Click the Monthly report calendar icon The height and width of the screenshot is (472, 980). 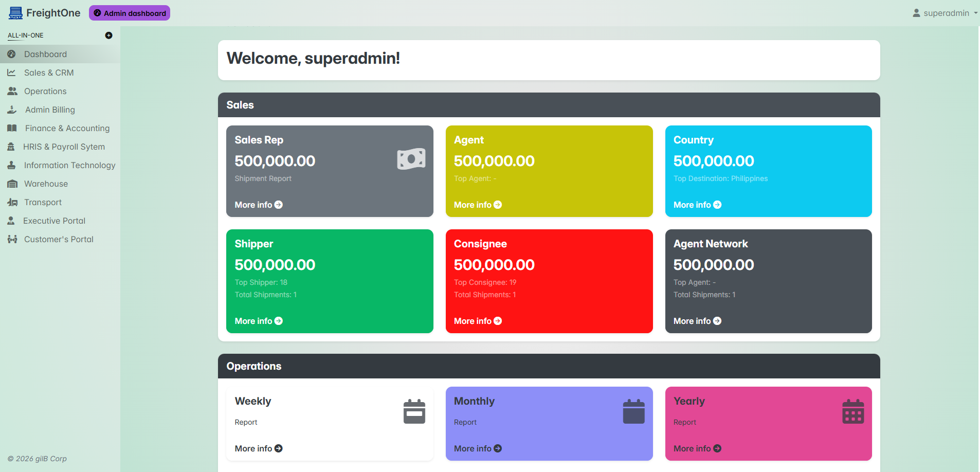tap(633, 411)
